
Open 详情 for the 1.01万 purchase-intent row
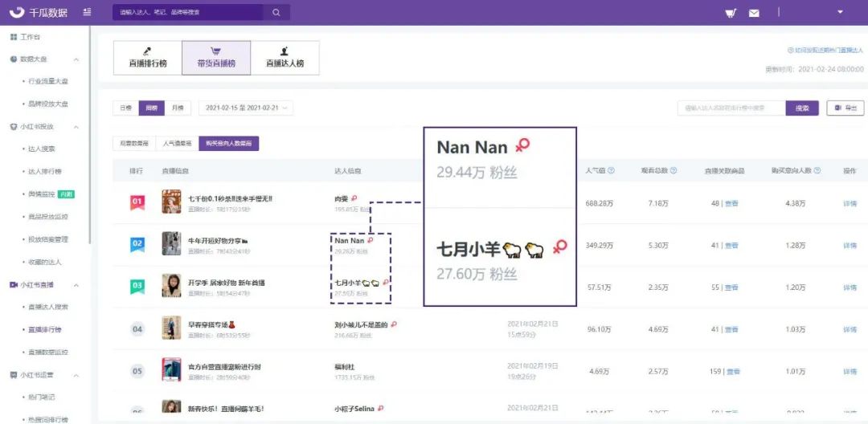(850, 372)
